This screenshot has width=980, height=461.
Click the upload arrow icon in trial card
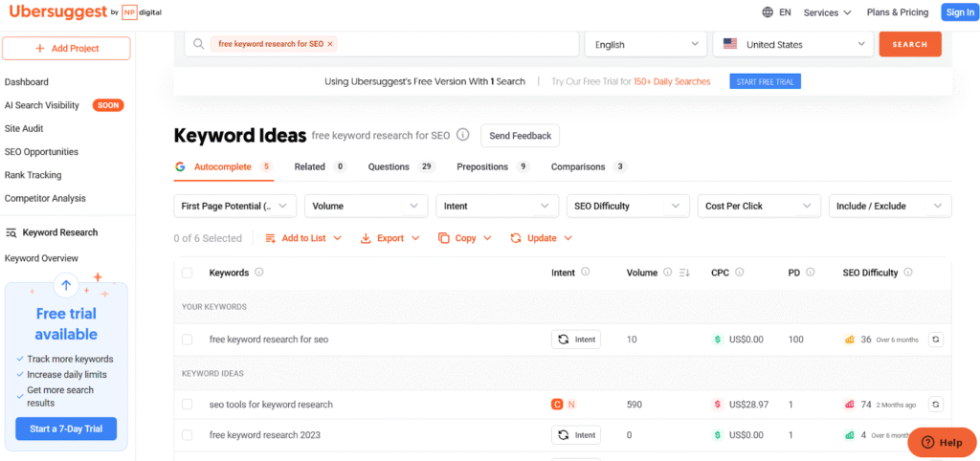(x=66, y=285)
